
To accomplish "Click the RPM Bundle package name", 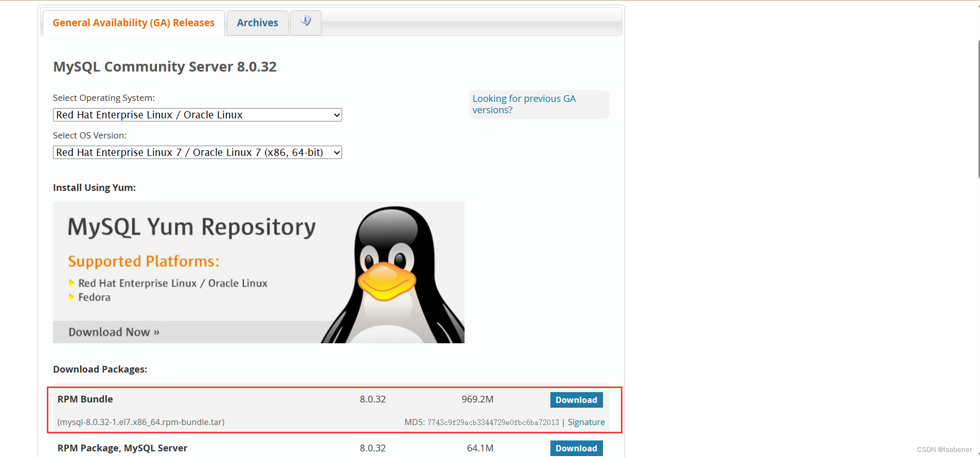I will point(85,399).
